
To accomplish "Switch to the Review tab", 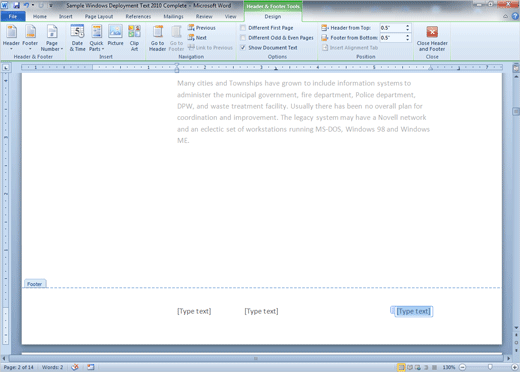I will pyautogui.click(x=204, y=16).
